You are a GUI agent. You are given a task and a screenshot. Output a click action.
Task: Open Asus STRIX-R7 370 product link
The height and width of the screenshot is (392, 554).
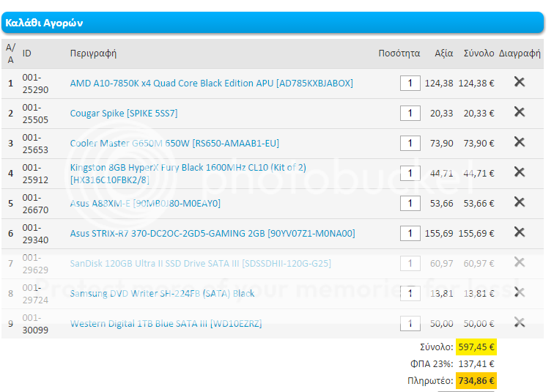212,234
